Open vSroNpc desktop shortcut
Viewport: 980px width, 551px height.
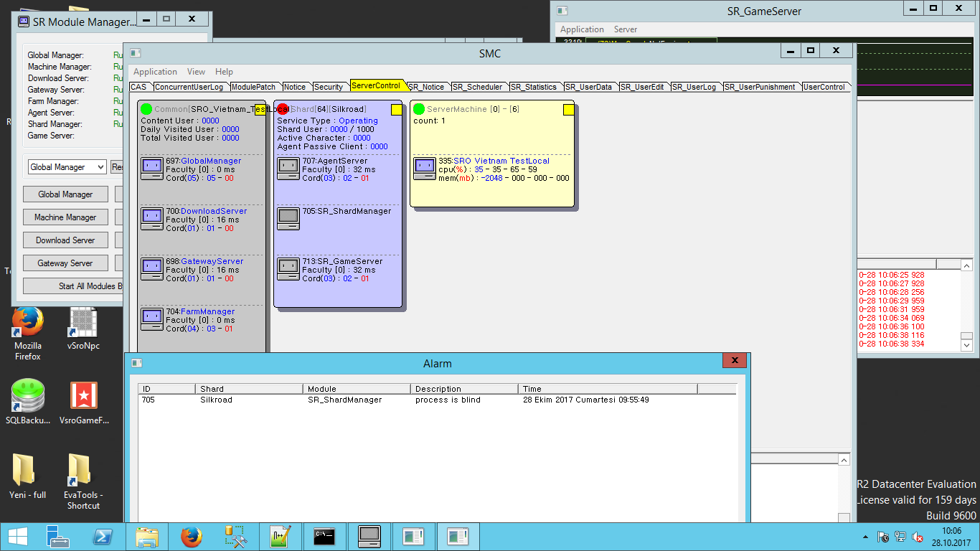[83, 329]
